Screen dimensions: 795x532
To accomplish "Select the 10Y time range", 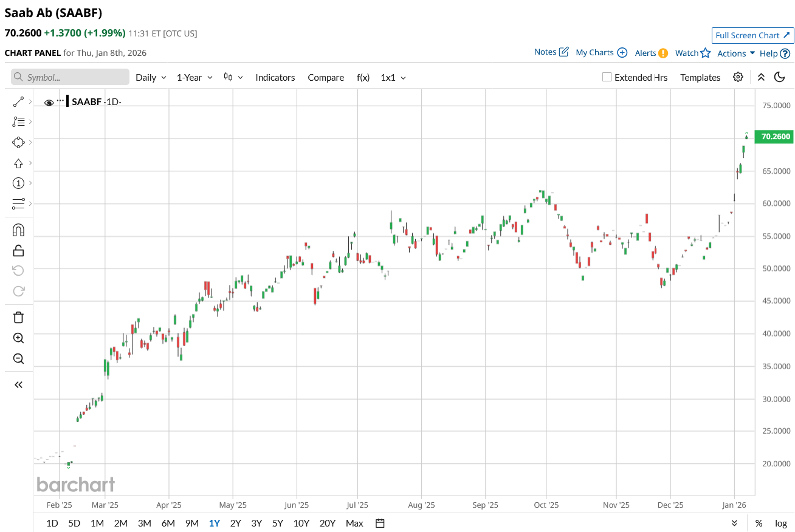I will [x=301, y=523].
